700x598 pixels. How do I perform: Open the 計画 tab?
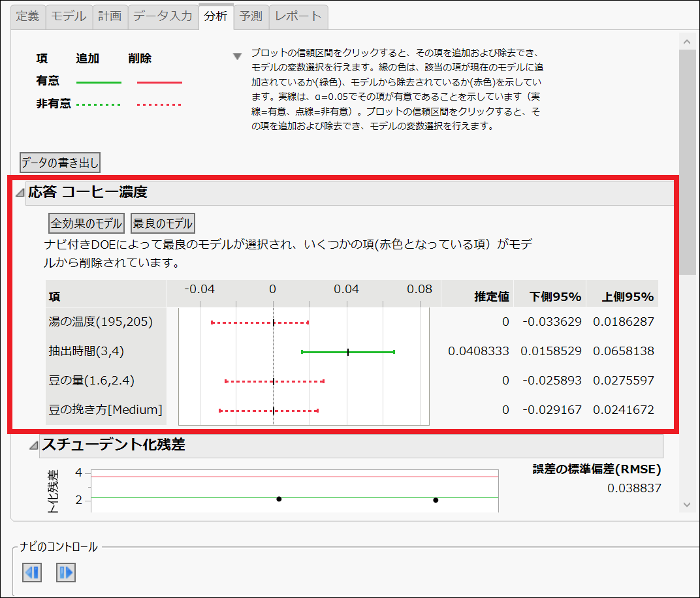point(109,16)
